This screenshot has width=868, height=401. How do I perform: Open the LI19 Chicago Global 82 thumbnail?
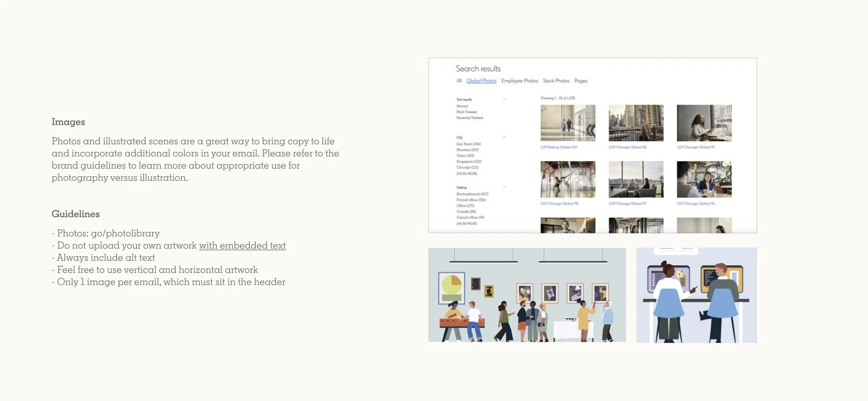636,123
